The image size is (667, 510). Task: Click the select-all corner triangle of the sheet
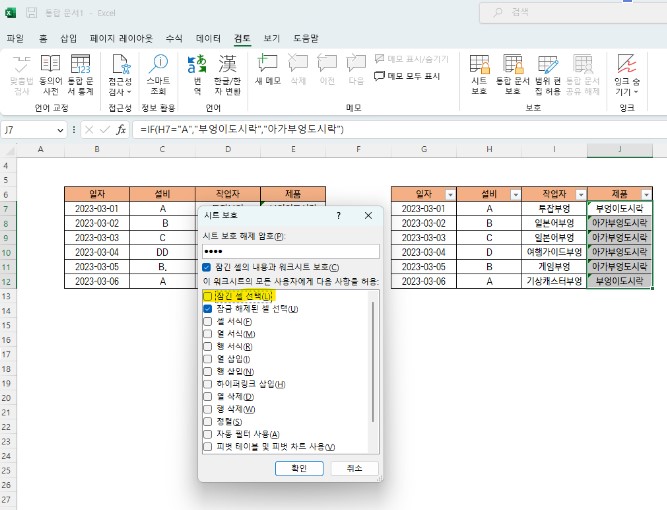pyautogui.click(x=9, y=150)
